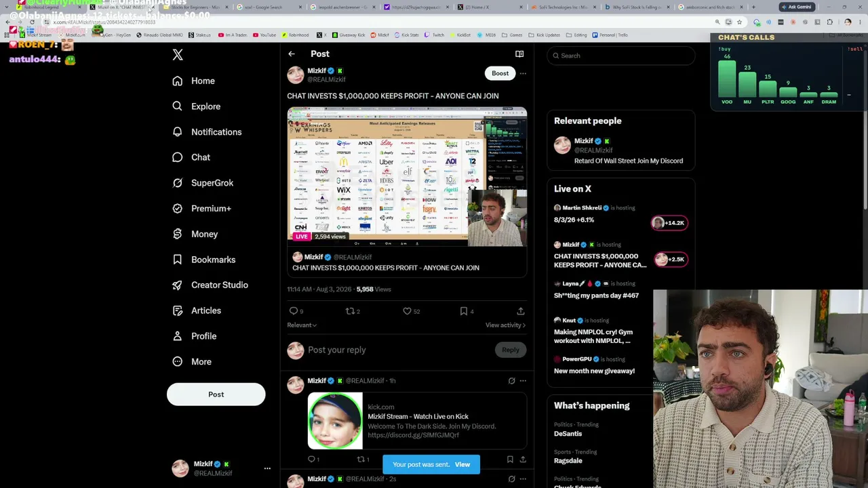Play the live stream video thumbnail

407,176
